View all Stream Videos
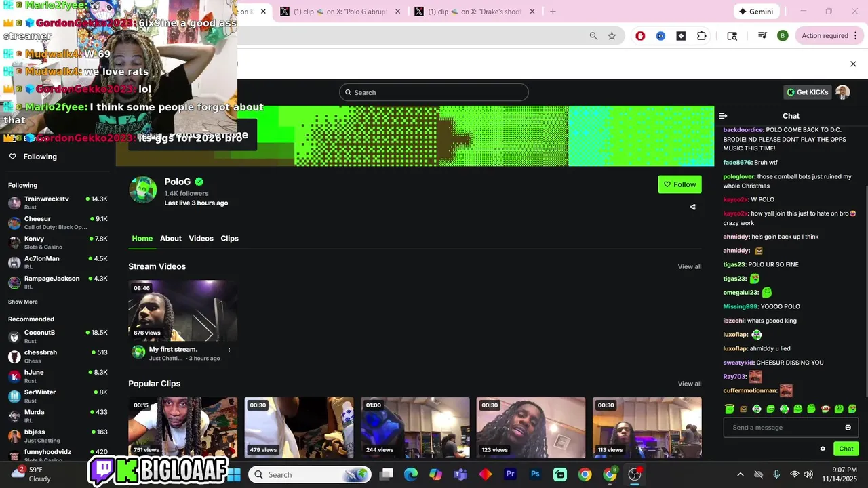This screenshot has width=868, height=488. click(x=690, y=267)
